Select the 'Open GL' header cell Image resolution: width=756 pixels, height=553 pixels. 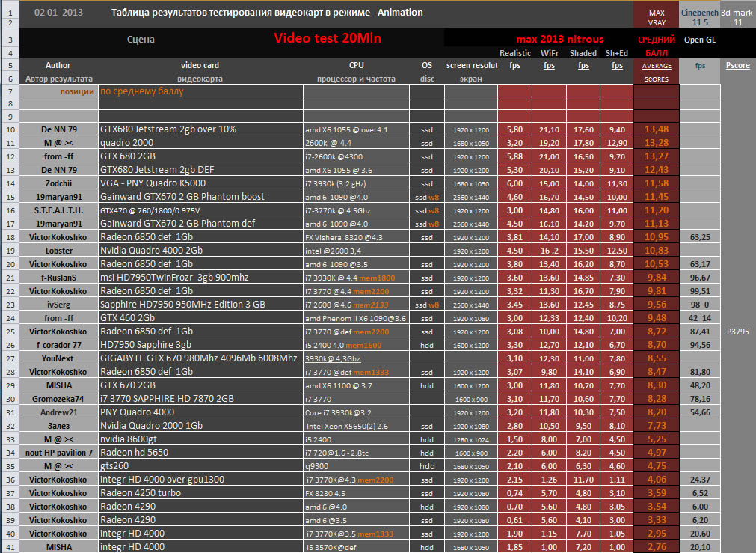click(700, 40)
